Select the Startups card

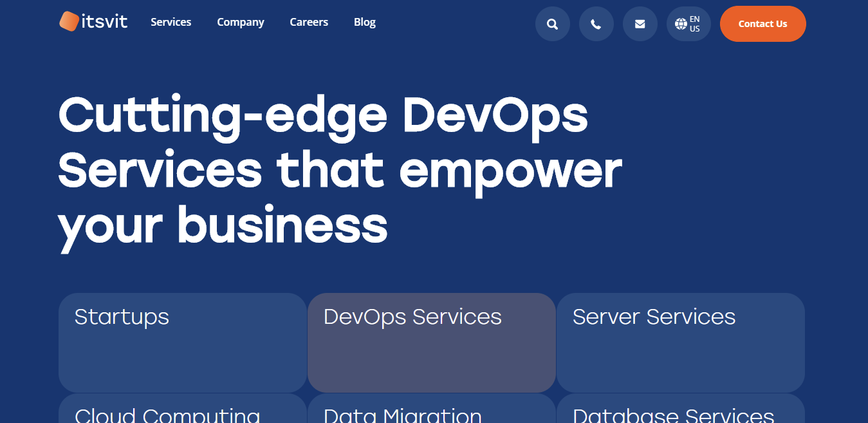(183, 343)
